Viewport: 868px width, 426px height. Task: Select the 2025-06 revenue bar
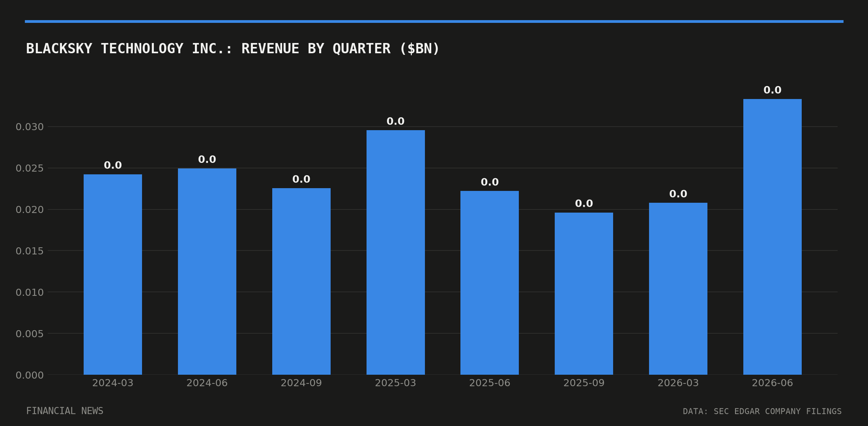[490, 283]
